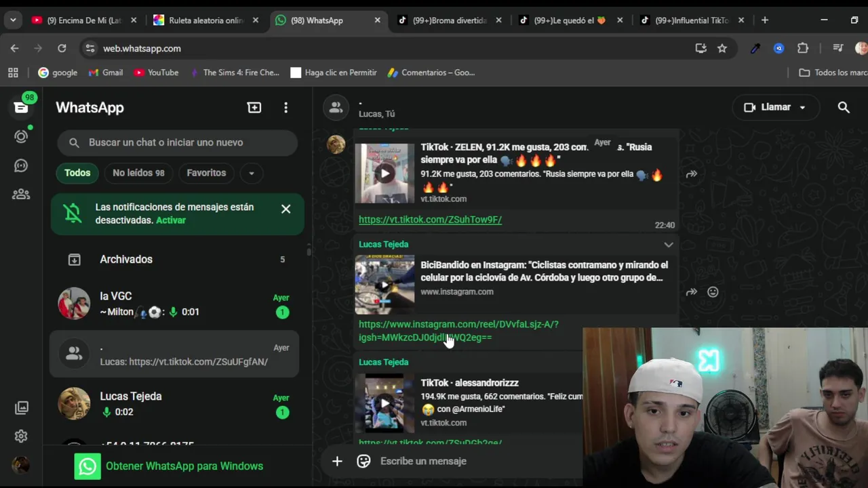Switch to the Ruleta aleatoria online tab
This screenshot has height=488, width=868.
coord(205,20)
